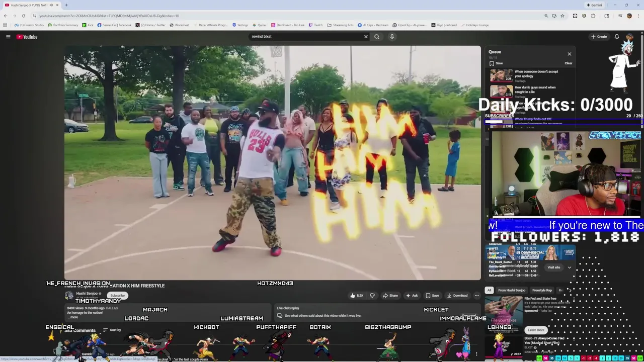
Task: Play 'When someone doesn't accept your apology' queue video
Action: coord(531,75)
